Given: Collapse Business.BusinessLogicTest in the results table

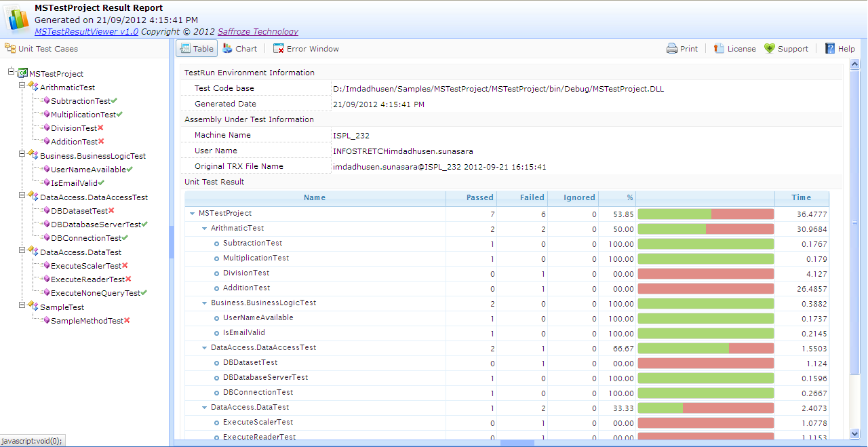Looking at the screenshot, I should (x=204, y=303).
